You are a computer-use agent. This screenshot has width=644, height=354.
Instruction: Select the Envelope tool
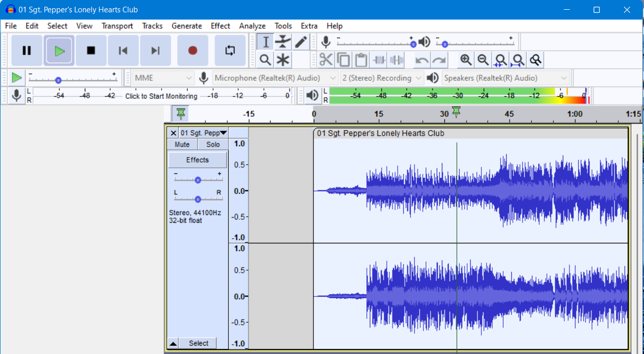click(283, 42)
